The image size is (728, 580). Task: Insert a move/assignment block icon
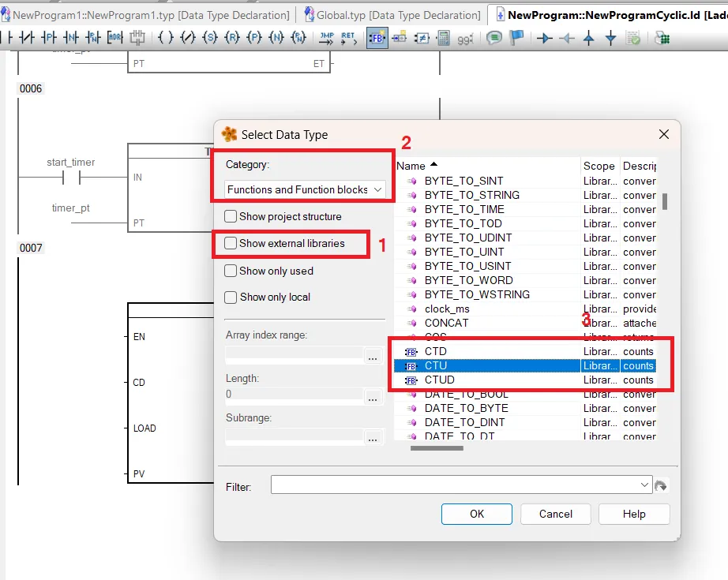click(x=400, y=38)
